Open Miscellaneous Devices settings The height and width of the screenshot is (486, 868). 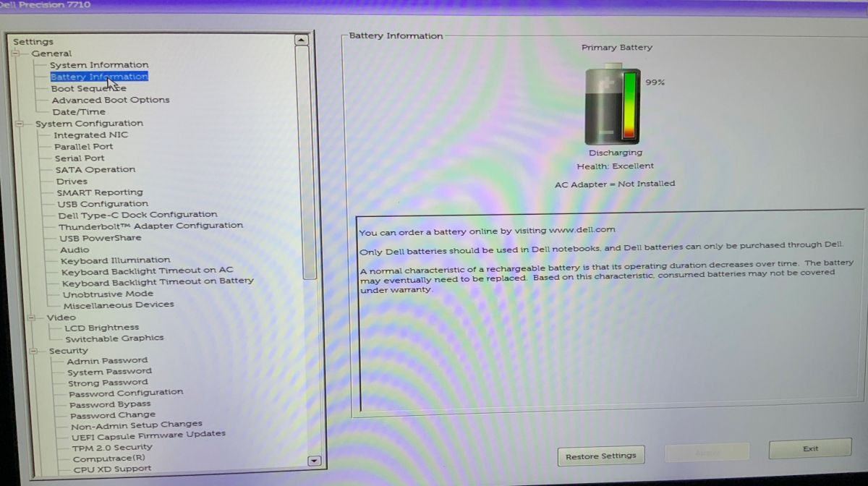[x=119, y=305]
